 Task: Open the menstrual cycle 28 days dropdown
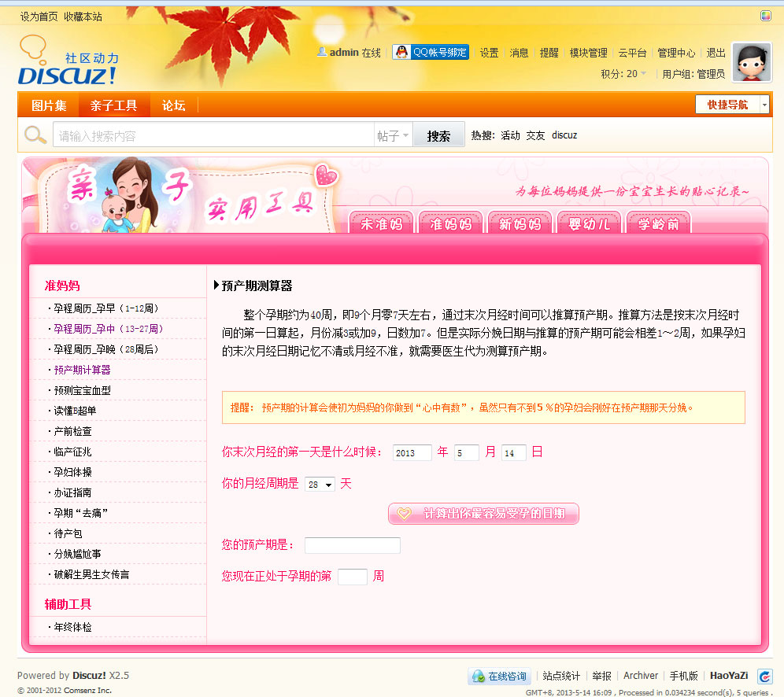pyautogui.click(x=320, y=484)
